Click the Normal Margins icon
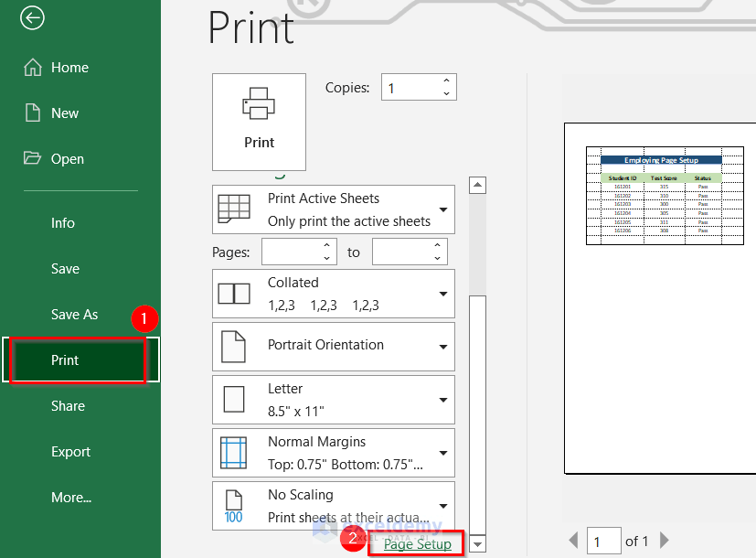The image size is (756, 558). [x=234, y=451]
